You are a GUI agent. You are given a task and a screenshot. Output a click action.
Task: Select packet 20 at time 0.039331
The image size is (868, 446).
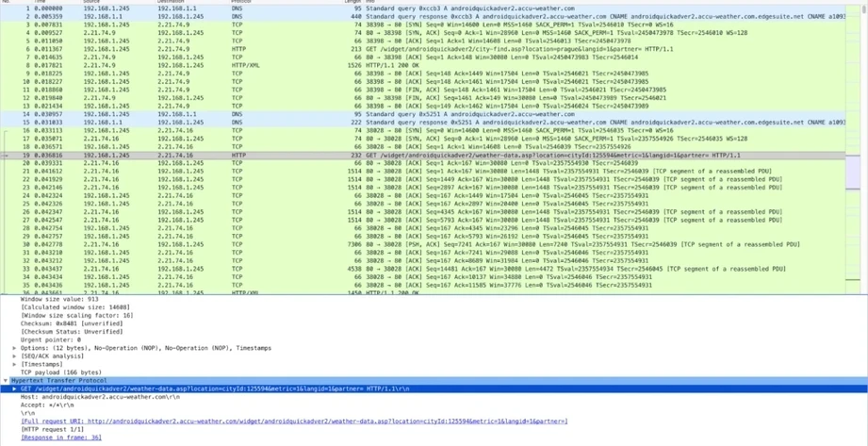pos(423,163)
